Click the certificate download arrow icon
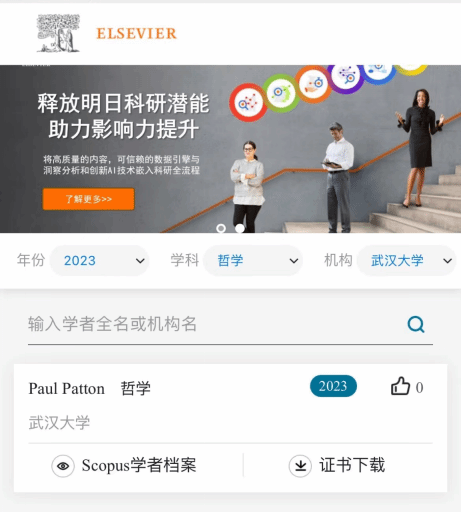The image size is (462, 513). point(300,466)
